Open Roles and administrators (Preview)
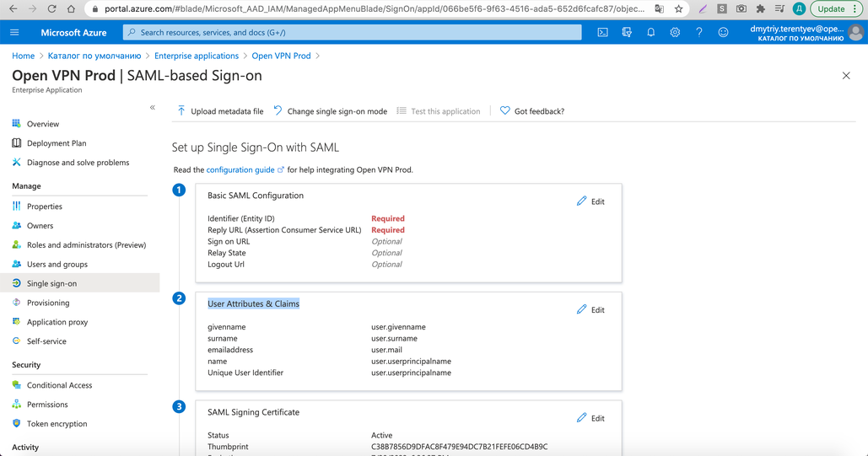 (86, 245)
